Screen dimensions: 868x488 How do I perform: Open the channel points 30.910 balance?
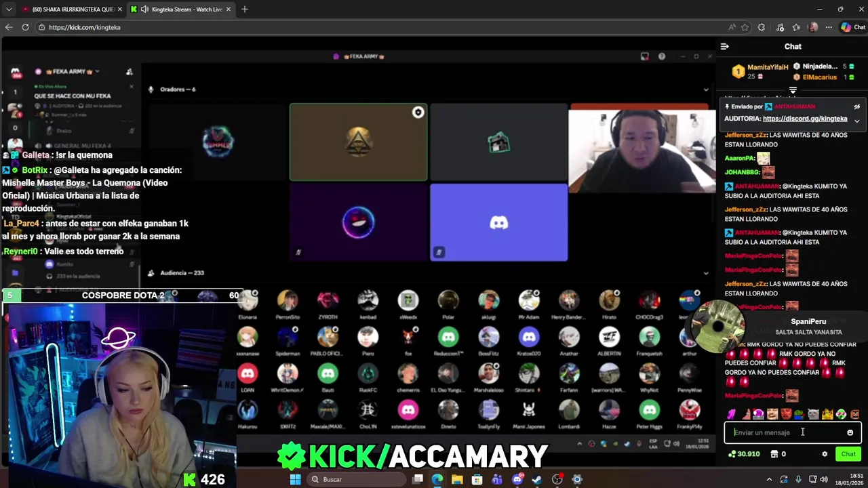[744, 454]
